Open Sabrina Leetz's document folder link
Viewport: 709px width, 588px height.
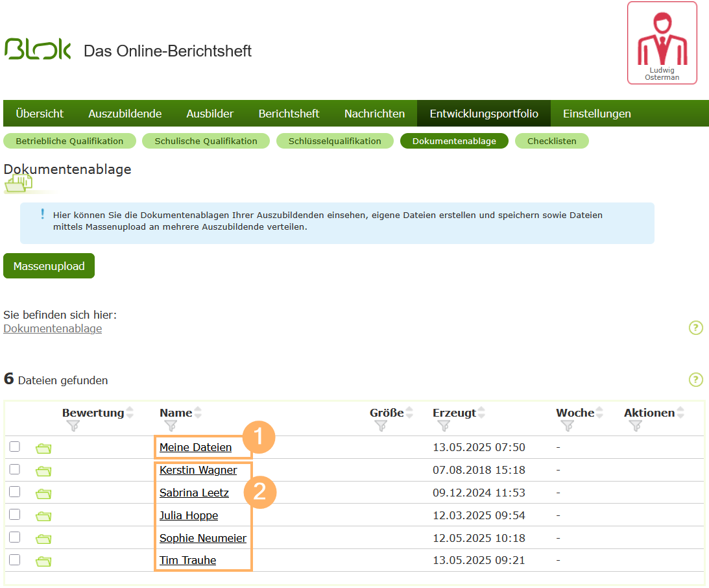[x=194, y=493]
